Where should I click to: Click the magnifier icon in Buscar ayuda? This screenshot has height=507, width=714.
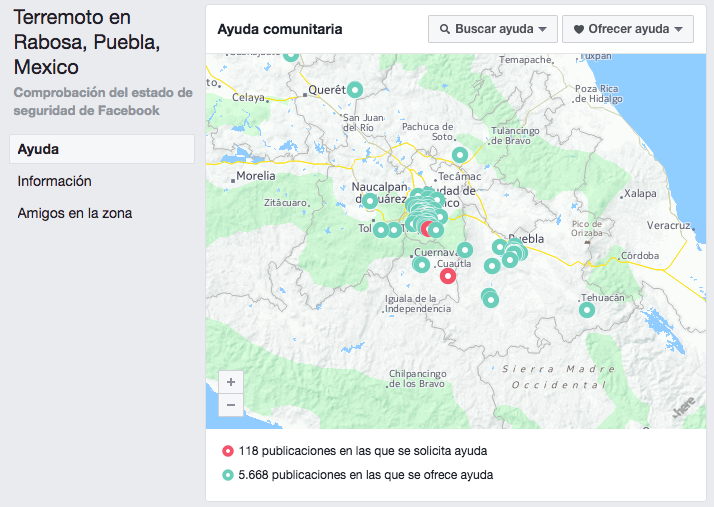click(445, 29)
